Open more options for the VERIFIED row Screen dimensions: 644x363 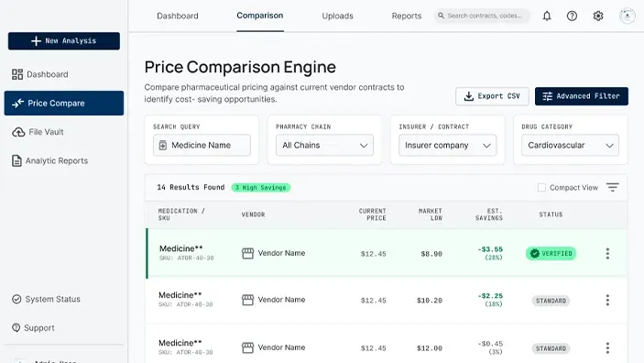(x=607, y=254)
